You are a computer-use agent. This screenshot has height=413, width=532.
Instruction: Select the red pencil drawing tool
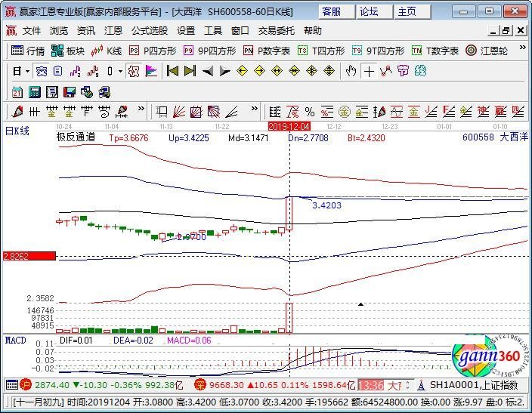point(17,112)
